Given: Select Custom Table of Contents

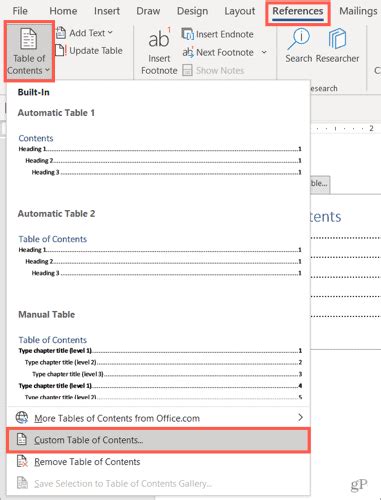Looking at the screenshot, I should coord(158,440).
